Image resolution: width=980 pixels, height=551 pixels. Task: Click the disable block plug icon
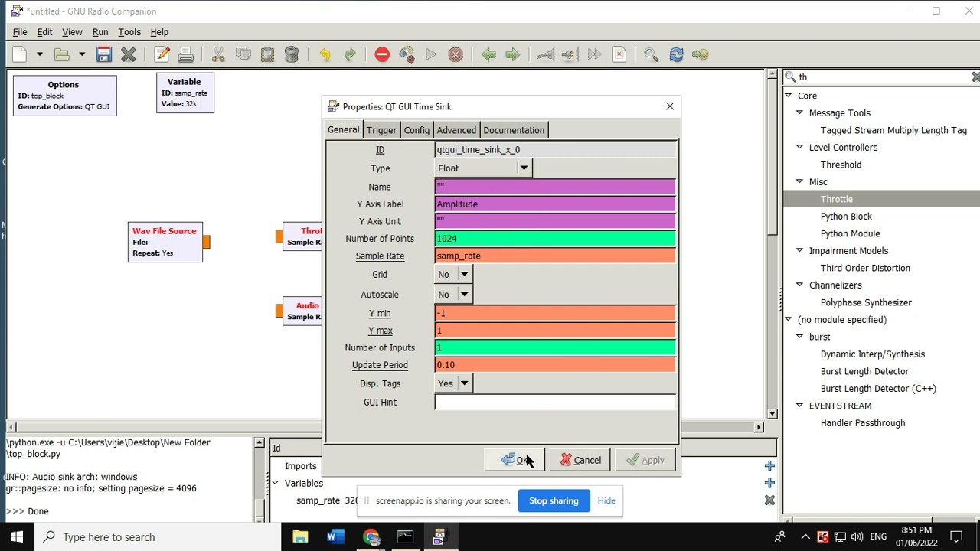tap(568, 54)
